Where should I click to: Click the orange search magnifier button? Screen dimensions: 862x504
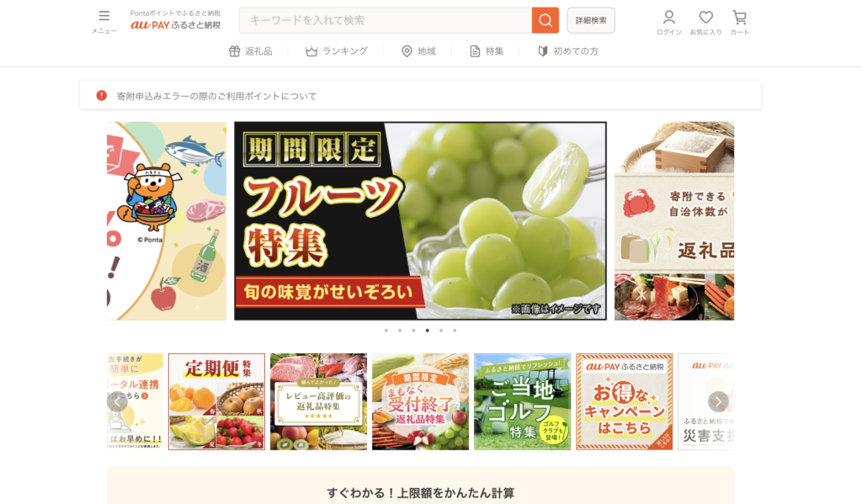pos(545,20)
